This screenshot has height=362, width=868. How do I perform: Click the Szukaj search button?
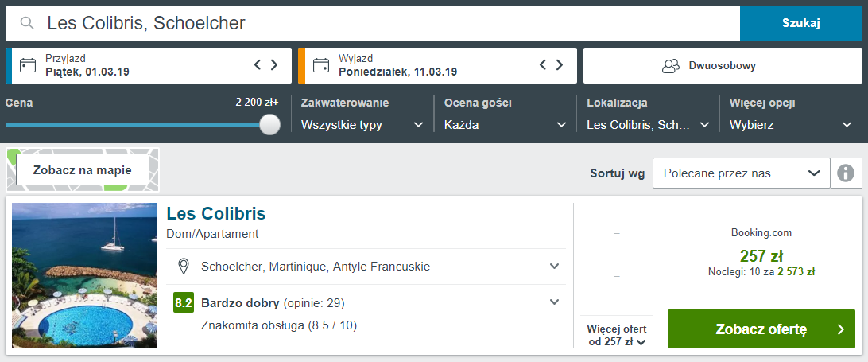pyautogui.click(x=801, y=23)
